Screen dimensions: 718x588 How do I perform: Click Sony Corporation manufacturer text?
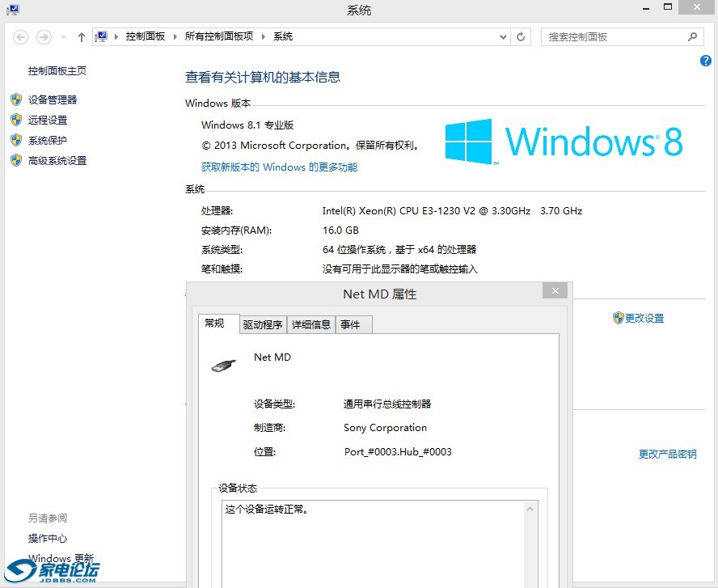[385, 428]
